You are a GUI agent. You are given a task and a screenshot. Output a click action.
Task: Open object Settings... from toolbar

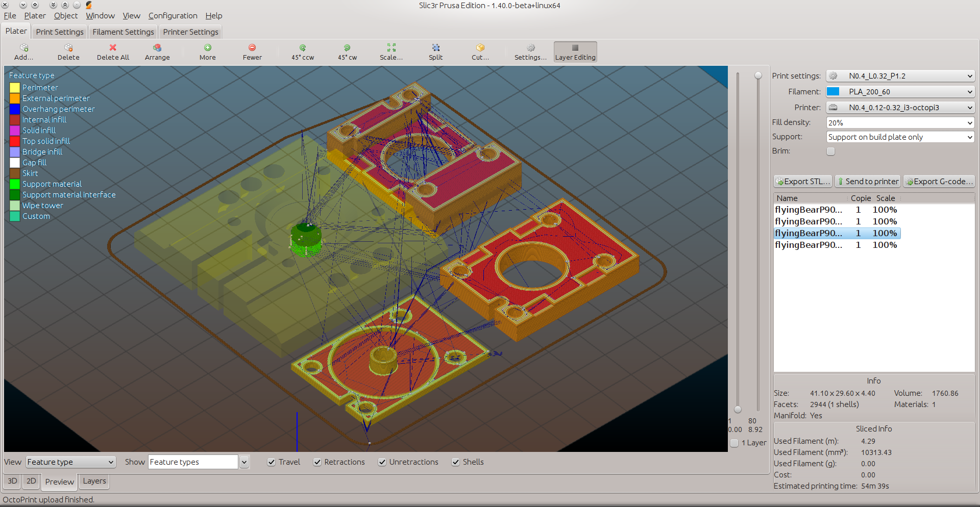coord(530,52)
